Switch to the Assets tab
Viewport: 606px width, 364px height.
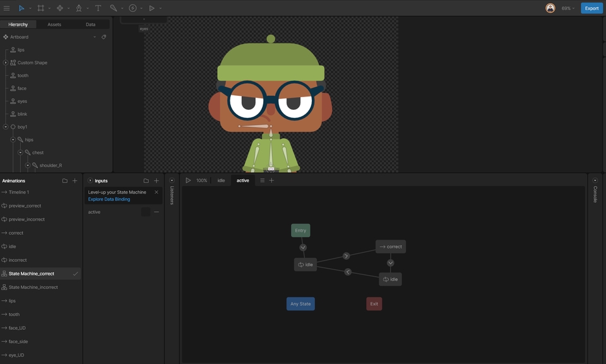[54, 25]
